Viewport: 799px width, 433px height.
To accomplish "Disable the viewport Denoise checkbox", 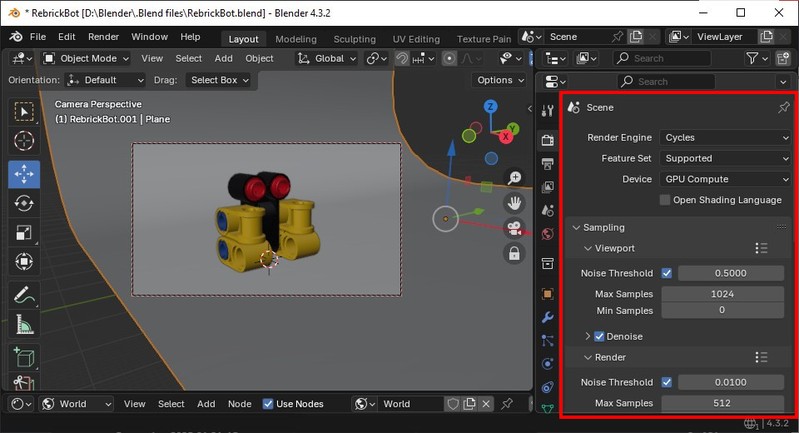I will [599, 336].
